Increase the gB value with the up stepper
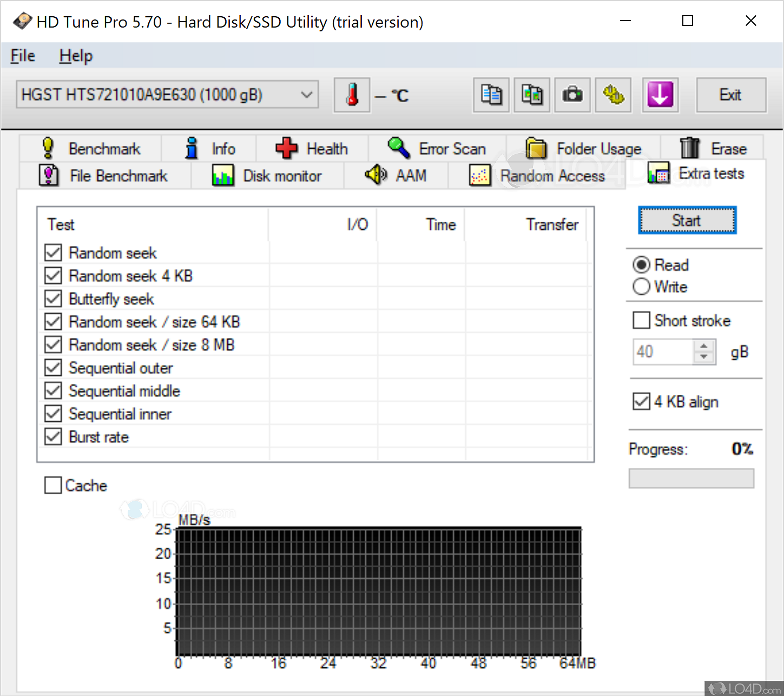 pos(704,345)
